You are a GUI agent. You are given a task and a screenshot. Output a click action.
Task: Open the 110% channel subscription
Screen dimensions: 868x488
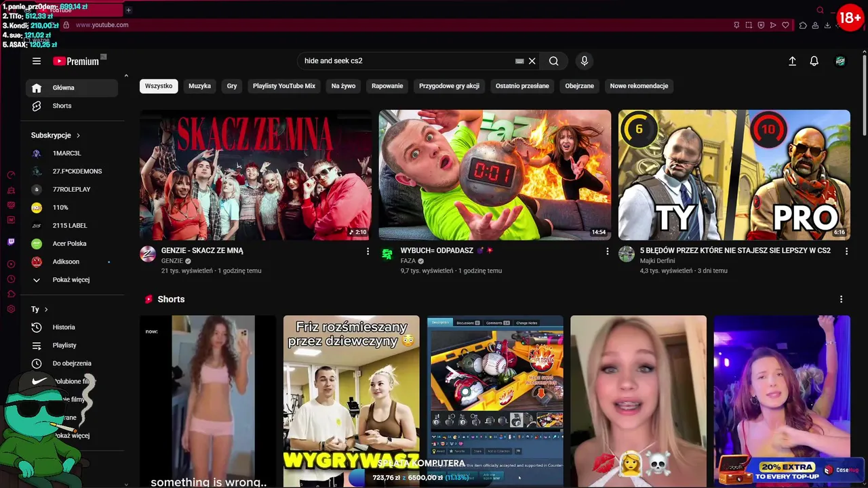(72, 207)
